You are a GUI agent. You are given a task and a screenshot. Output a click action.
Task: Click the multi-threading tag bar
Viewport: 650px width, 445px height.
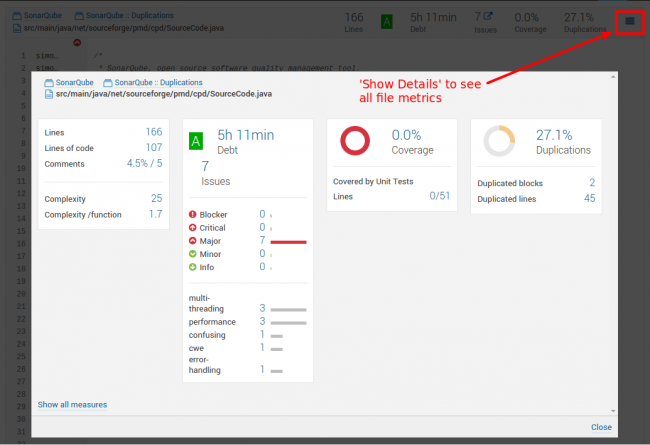(289, 310)
